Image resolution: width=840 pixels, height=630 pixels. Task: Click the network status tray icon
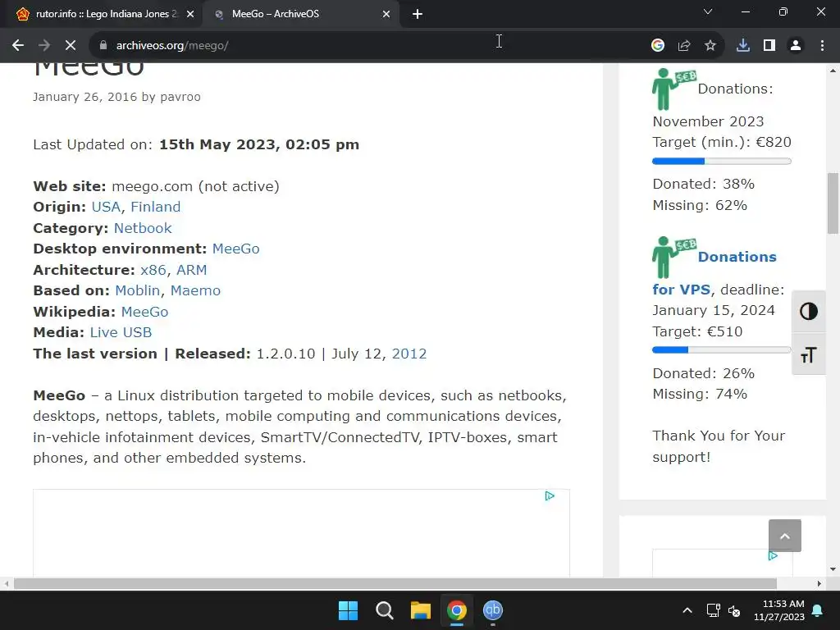tap(713, 610)
